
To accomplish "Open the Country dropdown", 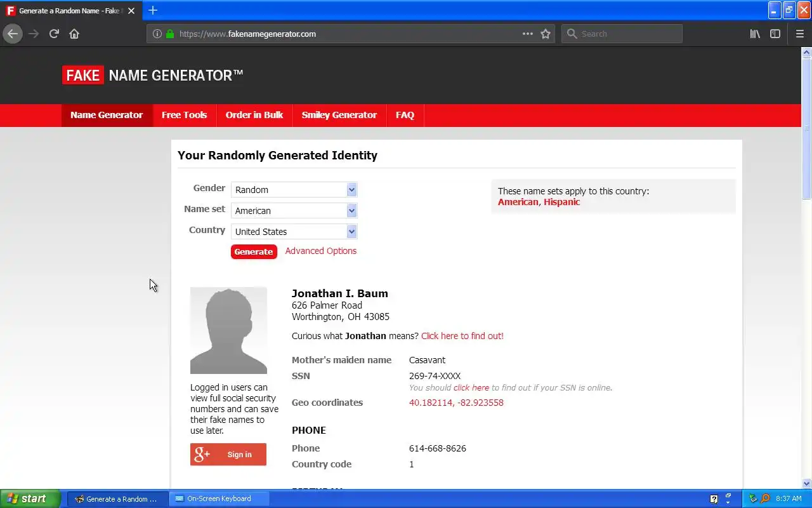I will click(x=294, y=231).
